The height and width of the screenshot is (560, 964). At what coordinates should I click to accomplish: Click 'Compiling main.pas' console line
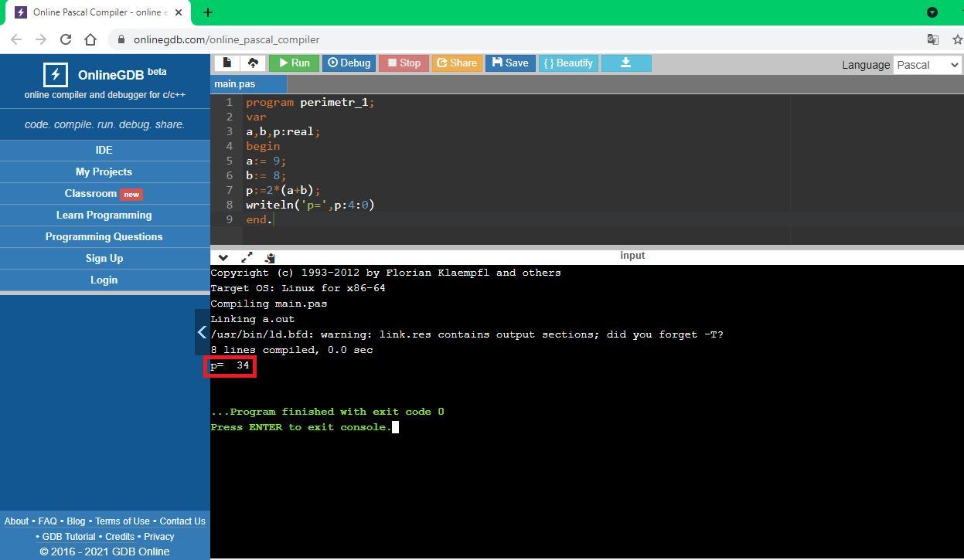(269, 304)
